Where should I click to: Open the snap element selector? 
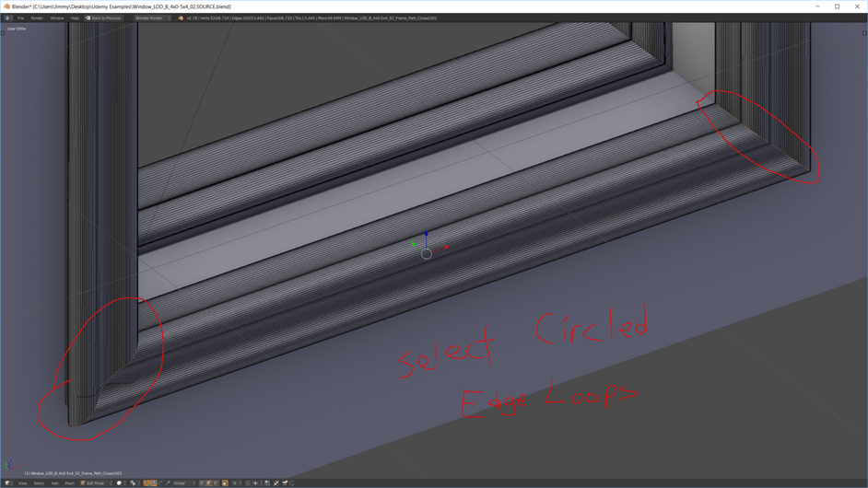257,483
